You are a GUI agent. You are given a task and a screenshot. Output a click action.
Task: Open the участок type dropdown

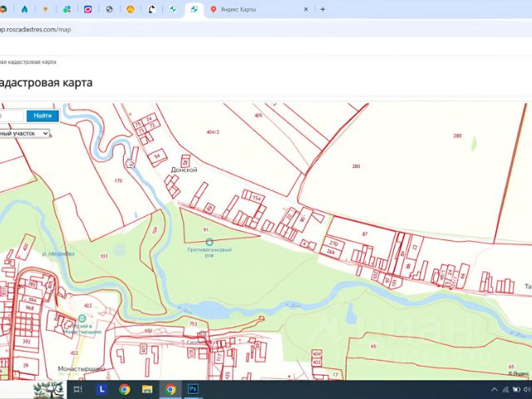[x=25, y=133]
